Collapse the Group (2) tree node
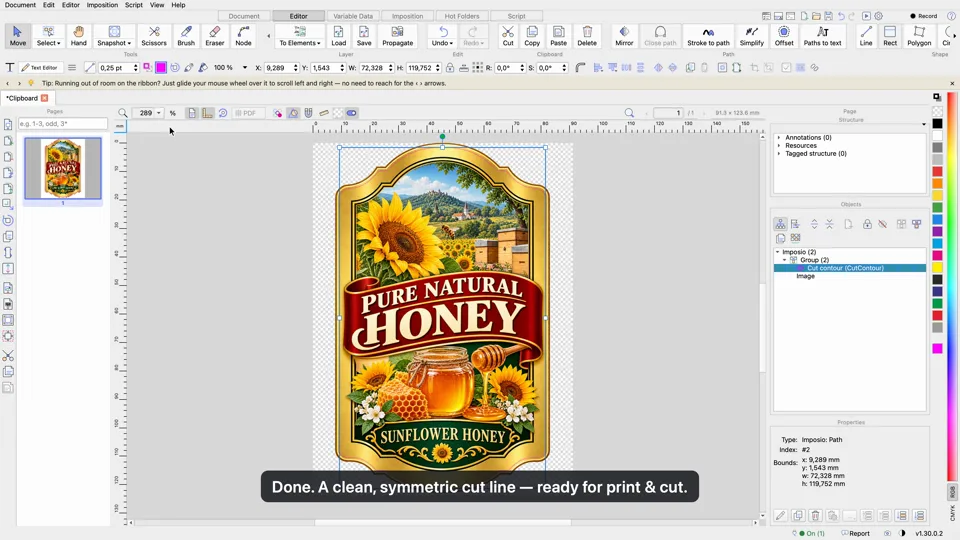Image resolution: width=960 pixels, height=540 pixels. point(785,260)
